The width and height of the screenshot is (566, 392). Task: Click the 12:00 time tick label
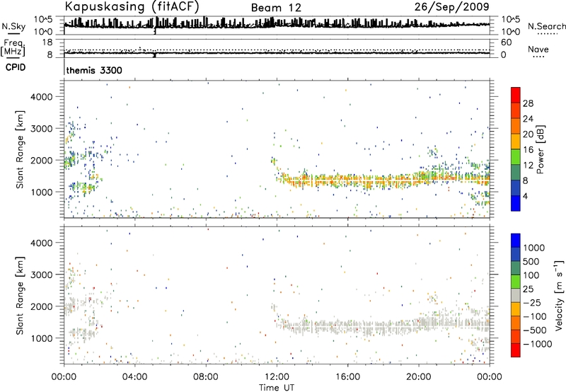277,377
